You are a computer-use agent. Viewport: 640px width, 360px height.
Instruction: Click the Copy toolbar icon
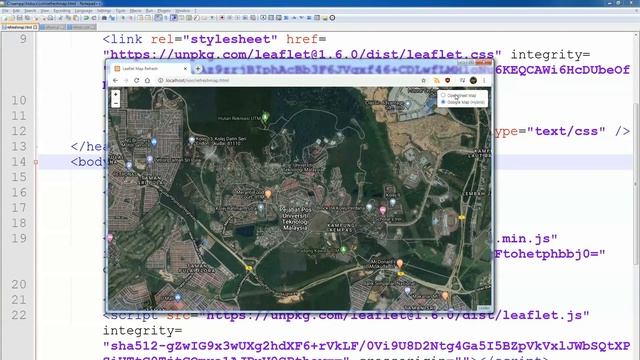(68, 18)
